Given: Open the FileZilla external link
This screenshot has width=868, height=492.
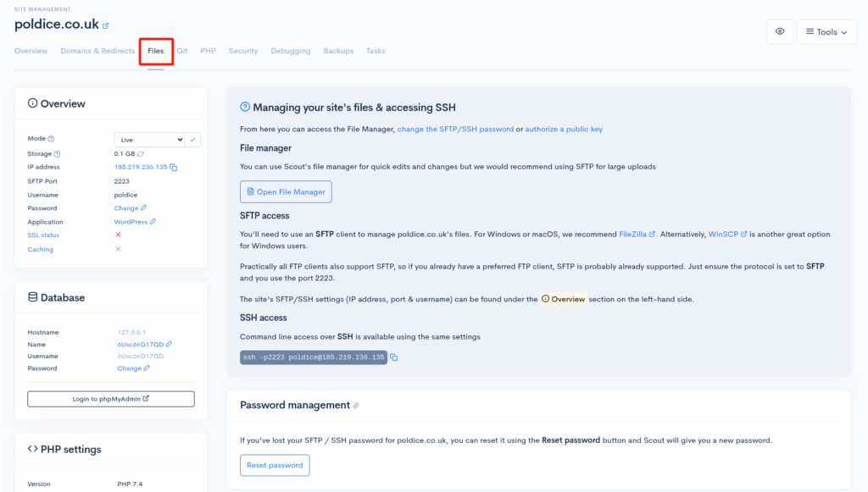Looking at the screenshot, I should [x=637, y=234].
